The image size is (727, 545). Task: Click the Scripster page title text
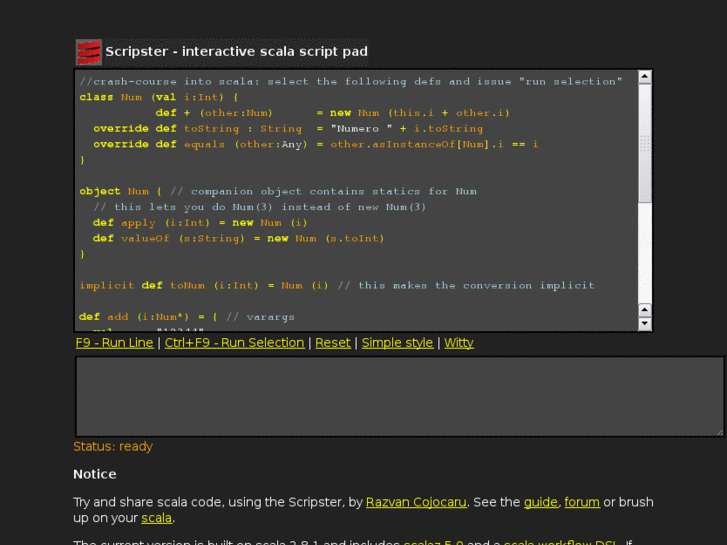tap(236, 51)
